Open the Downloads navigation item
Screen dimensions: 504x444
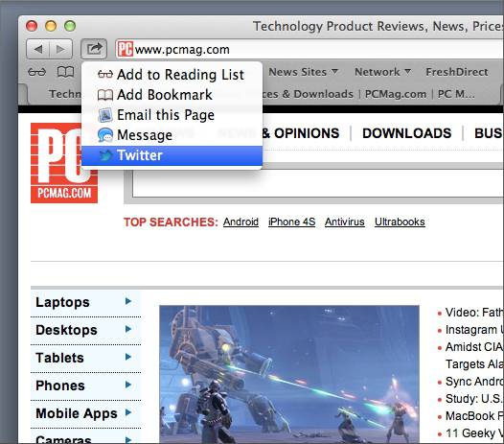406,133
